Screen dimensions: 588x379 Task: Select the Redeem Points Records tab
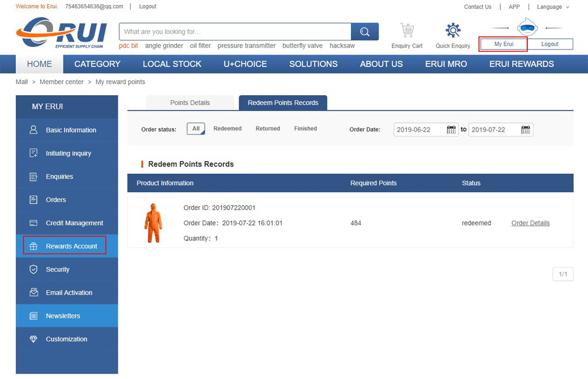[283, 103]
